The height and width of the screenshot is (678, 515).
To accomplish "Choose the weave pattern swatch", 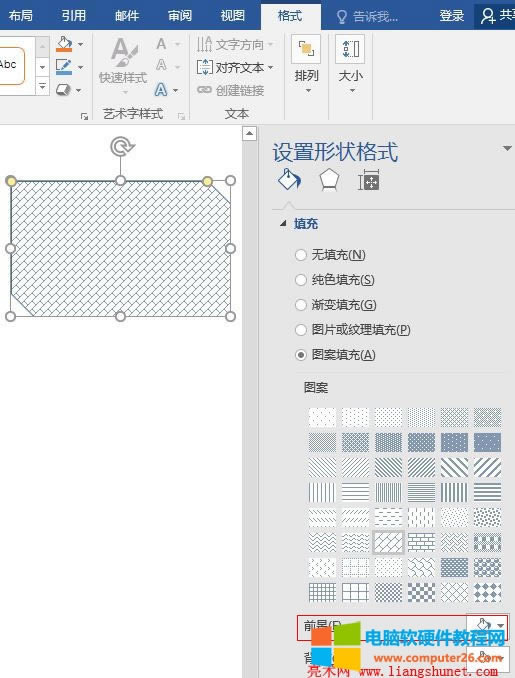I will (454, 542).
